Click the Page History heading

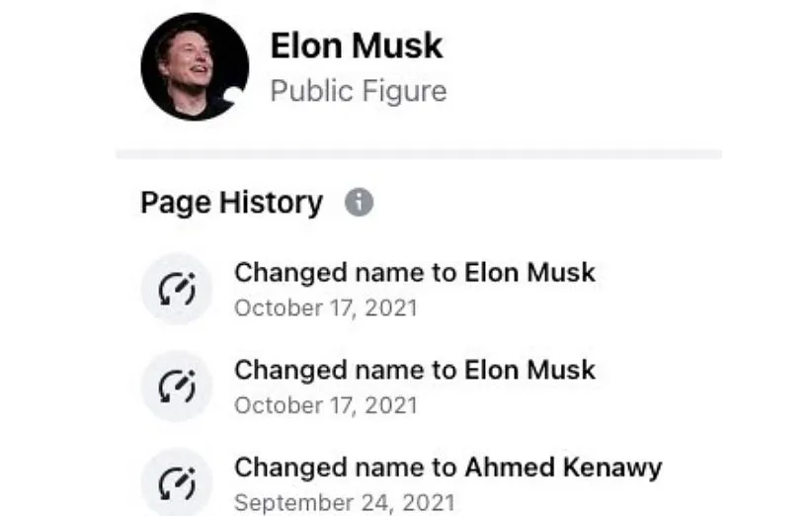click(231, 203)
